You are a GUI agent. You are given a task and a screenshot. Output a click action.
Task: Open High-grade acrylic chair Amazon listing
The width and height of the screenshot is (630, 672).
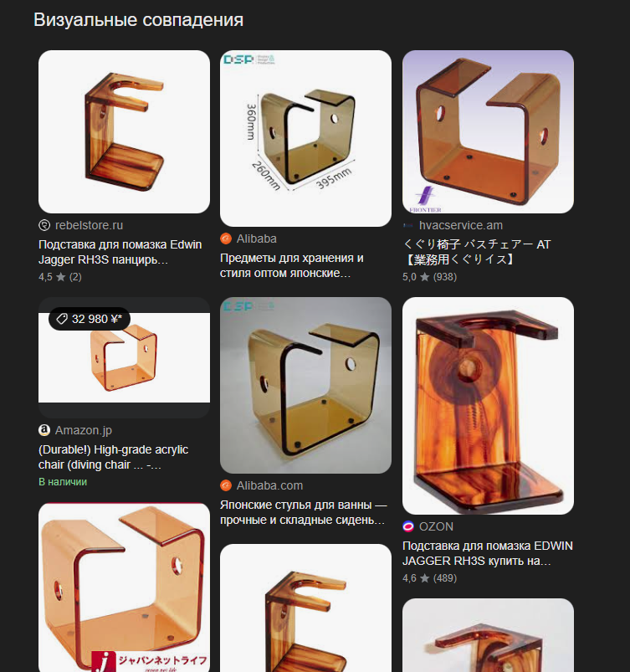pyautogui.click(x=114, y=457)
